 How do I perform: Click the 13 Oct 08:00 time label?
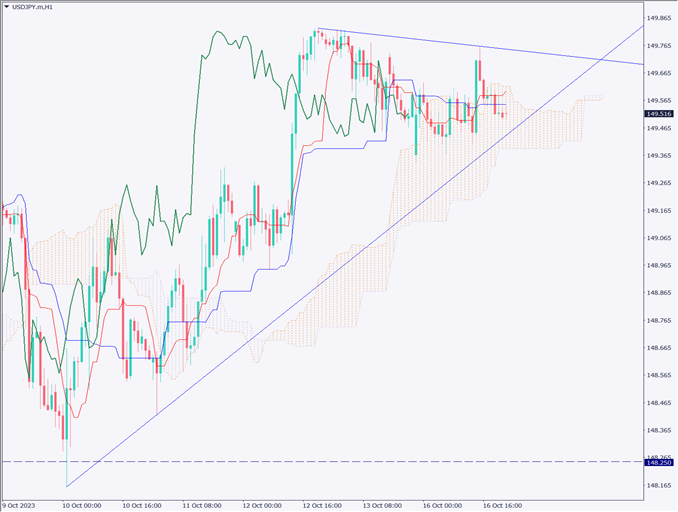(382, 505)
